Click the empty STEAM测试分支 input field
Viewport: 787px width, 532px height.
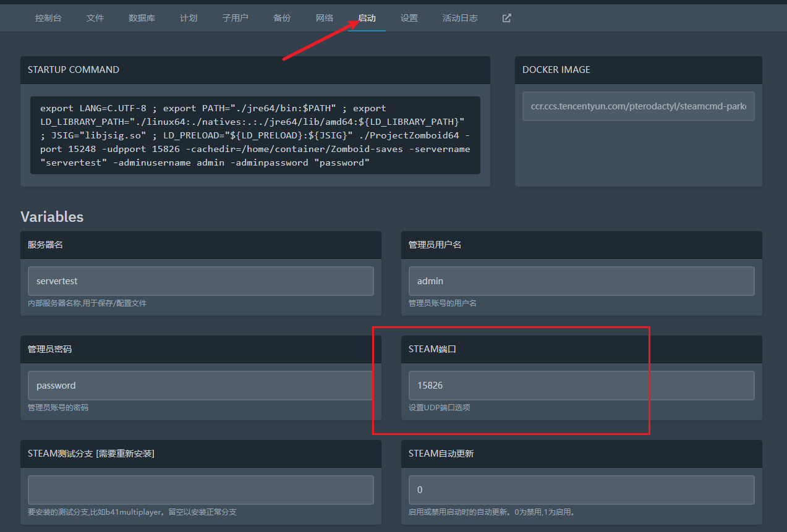pyautogui.click(x=200, y=490)
